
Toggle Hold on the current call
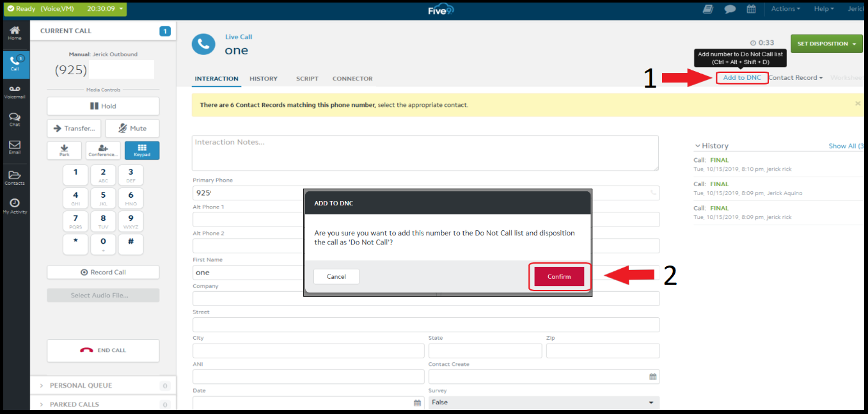coord(103,106)
